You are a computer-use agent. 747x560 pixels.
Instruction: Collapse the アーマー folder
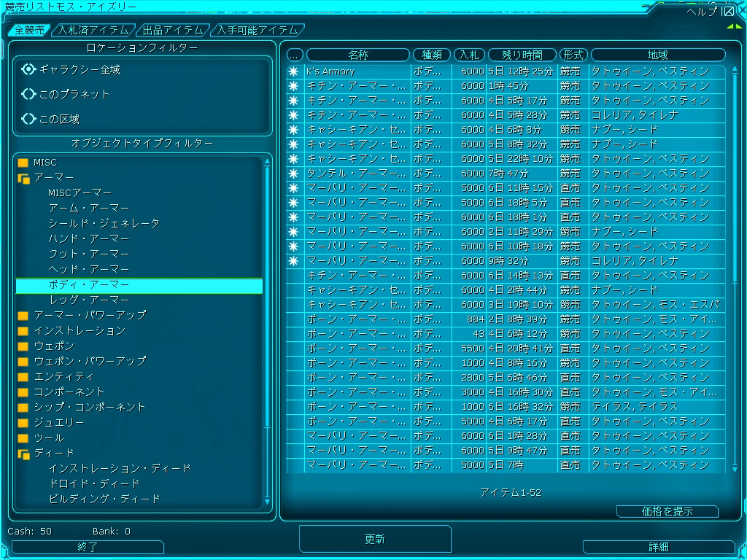point(24,178)
